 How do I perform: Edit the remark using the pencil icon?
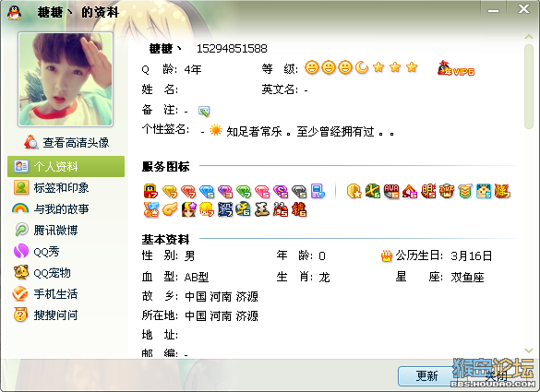pyautogui.click(x=204, y=111)
